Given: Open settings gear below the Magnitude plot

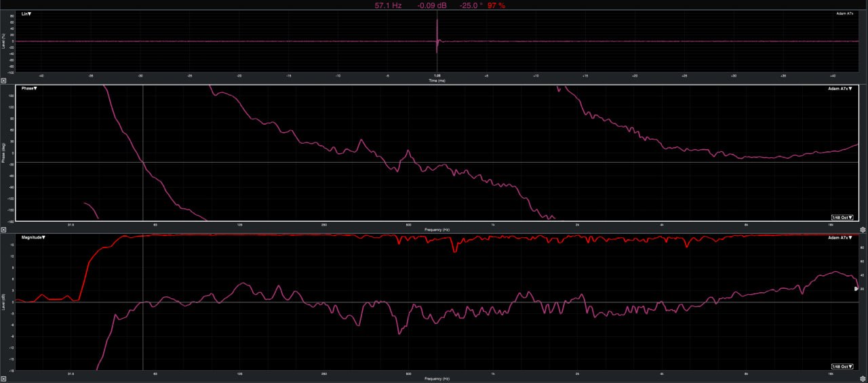Looking at the screenshot, I should click(863, 378).
